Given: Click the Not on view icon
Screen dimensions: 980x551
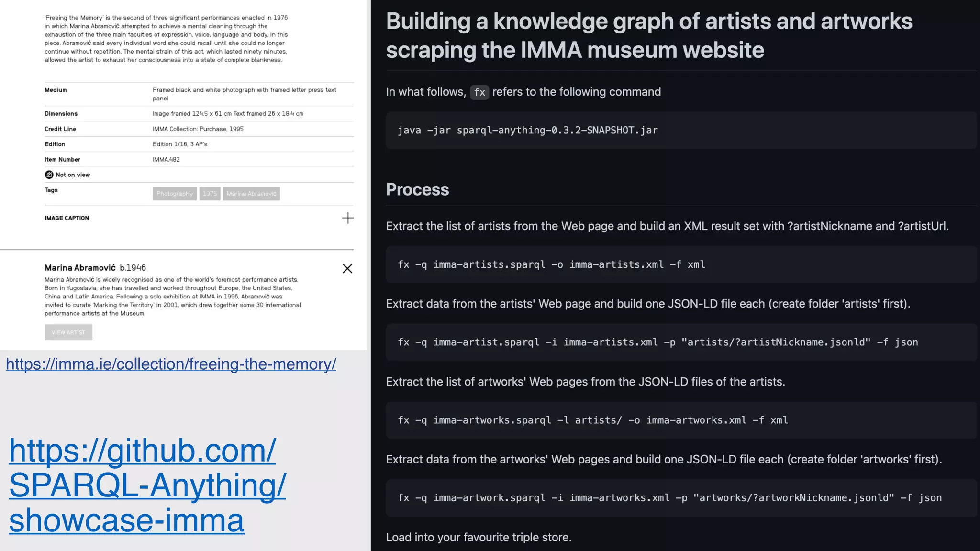Looking at the screenshot, I should click(49, 175).
